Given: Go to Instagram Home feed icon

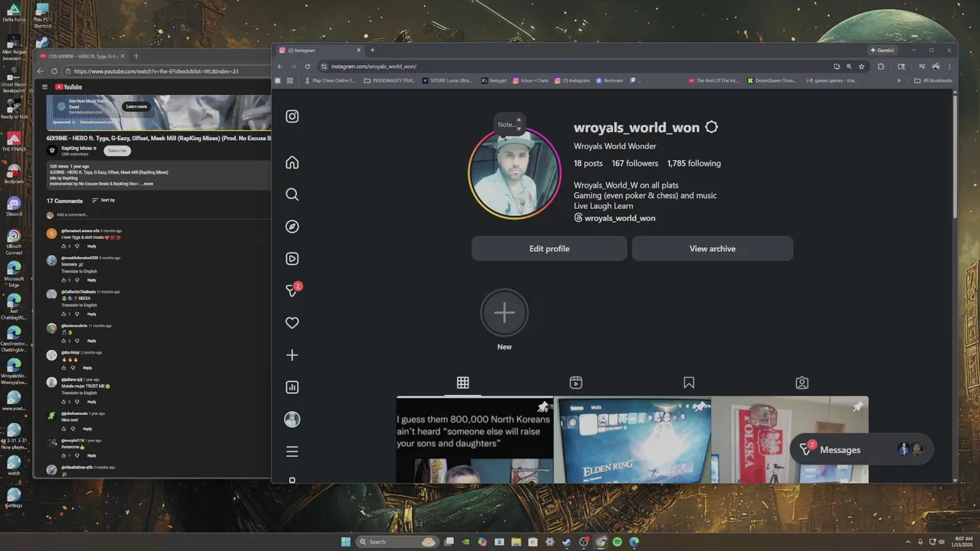Looking at the screenshot, I should (292, 162).
